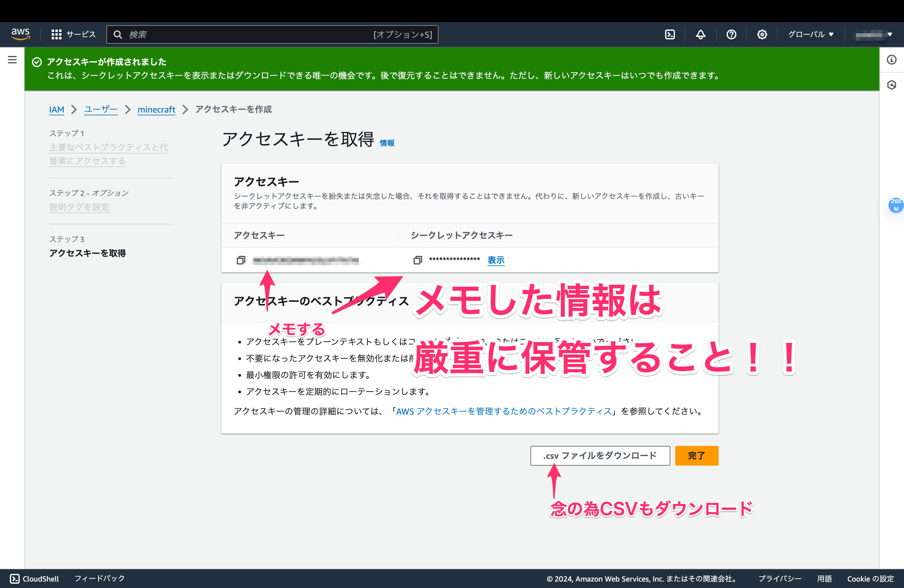
Task: Toggle the security panel hexagon icon on the right
Action: [x=892, y=85]
